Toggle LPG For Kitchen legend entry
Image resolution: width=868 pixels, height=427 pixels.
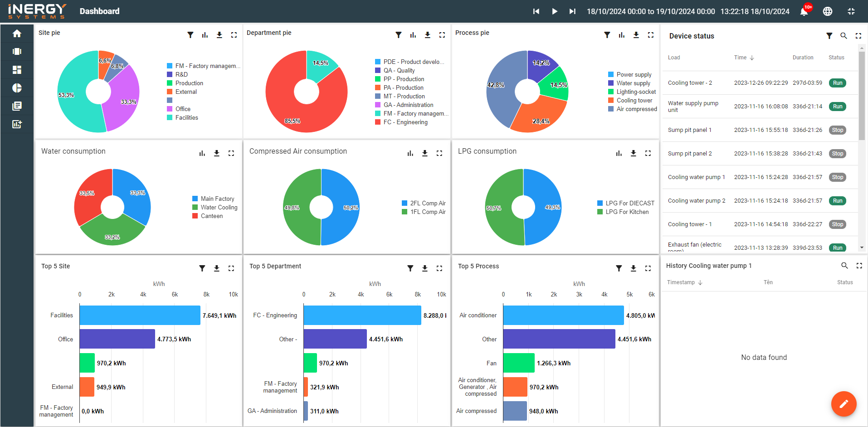pos(623,212)
